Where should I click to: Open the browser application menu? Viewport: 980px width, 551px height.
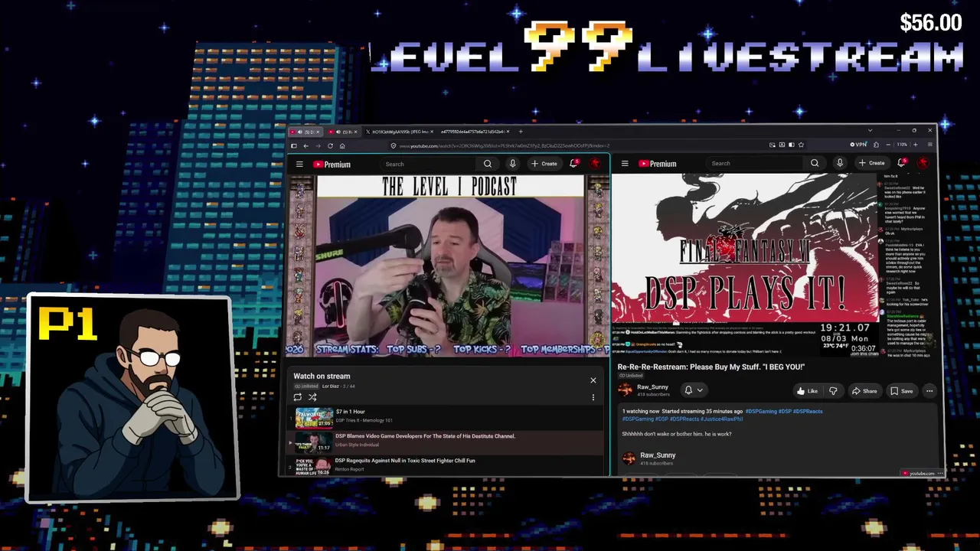pyautogui.click(x=930, y=145)
